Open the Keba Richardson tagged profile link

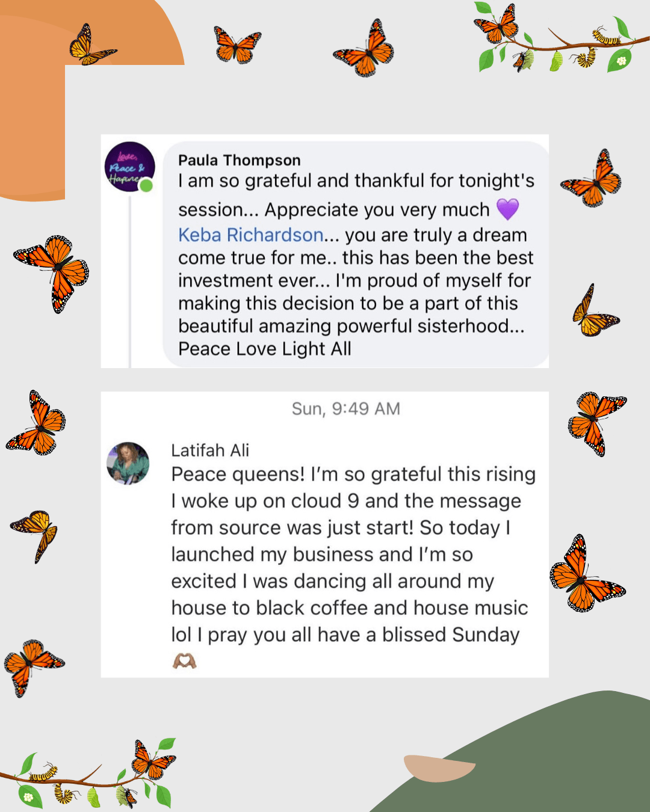(x=251, y=235)
